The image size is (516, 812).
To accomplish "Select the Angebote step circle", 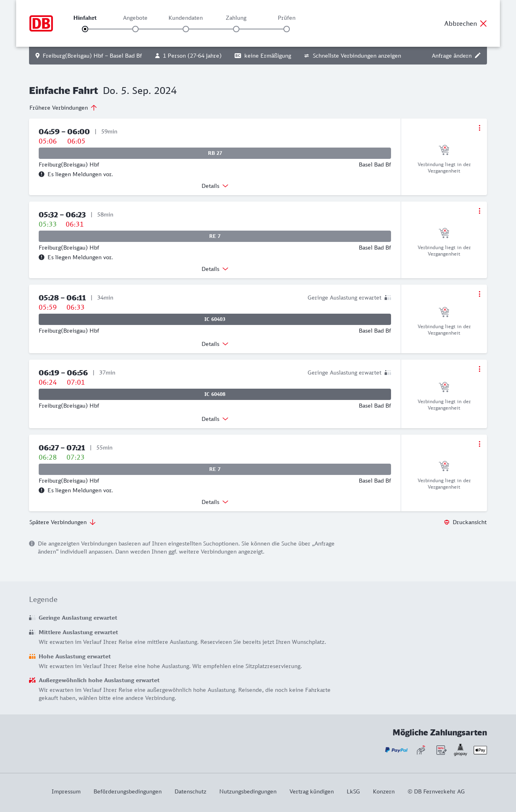I will tap(135, 29).
